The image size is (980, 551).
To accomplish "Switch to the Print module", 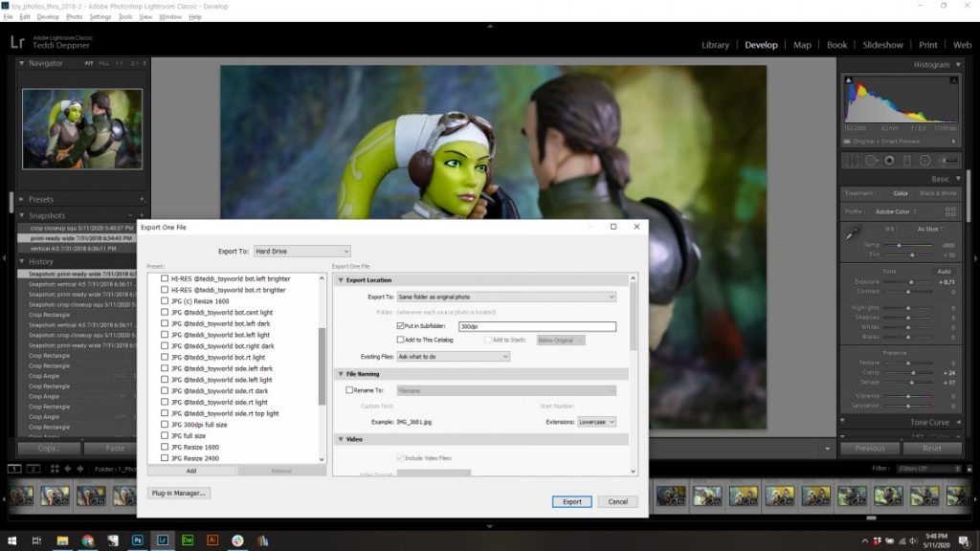I will 927,45.
